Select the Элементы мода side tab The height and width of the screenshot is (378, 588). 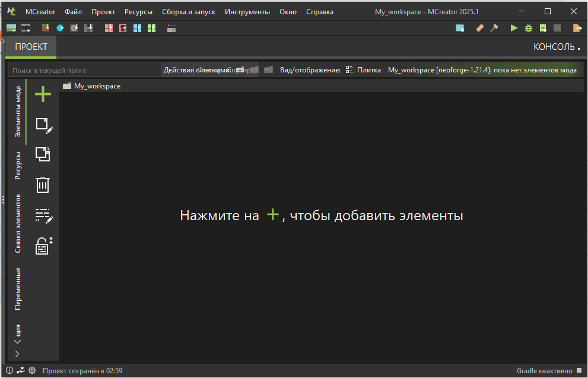point(18,112)
